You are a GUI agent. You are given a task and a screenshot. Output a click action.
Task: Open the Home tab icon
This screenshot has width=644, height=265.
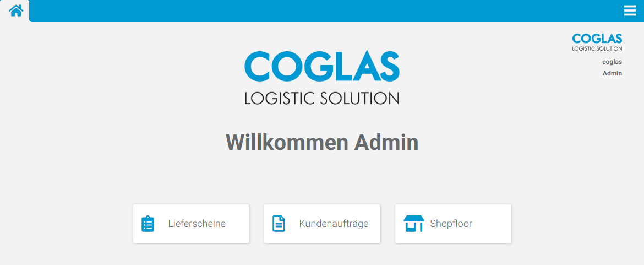[x=15, y=10]
